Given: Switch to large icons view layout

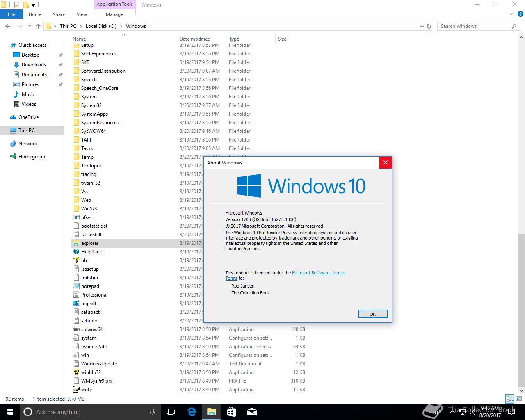Looking at the screenshot, I should coord(518,399).
